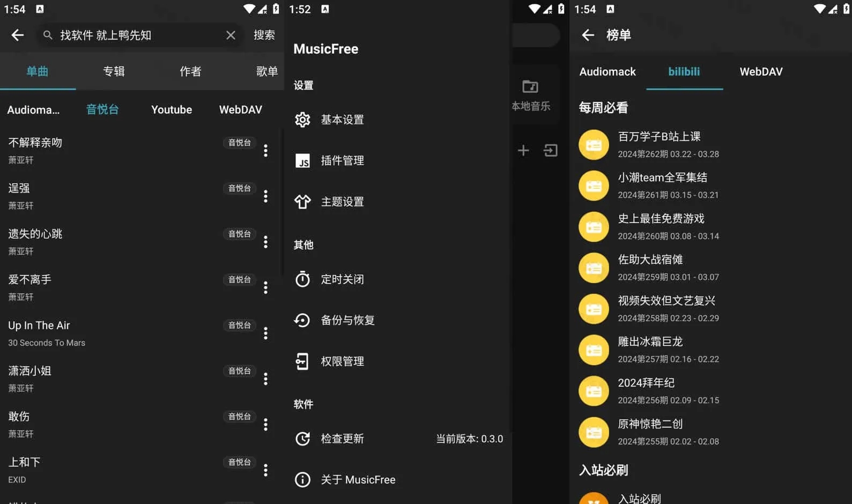Tap the 搜索 search button
852x504 pixels.
264,35
